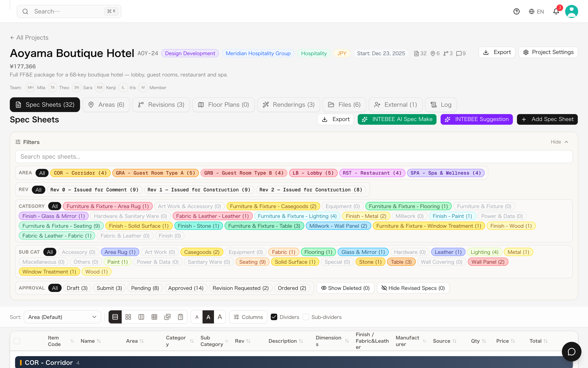
Task: Toggle the Dividers checkbox
Action: (274, 317)
